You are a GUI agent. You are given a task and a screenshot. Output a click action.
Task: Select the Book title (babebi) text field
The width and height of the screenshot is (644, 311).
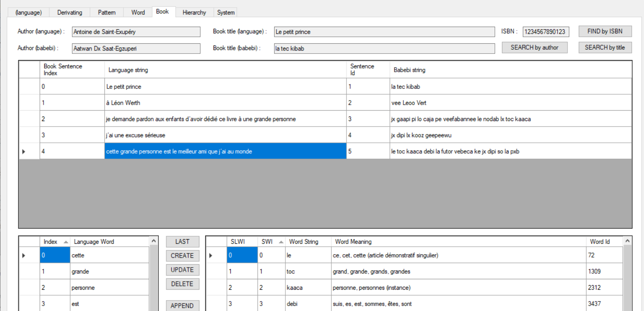pyautogui.click(x=384, y=48)
